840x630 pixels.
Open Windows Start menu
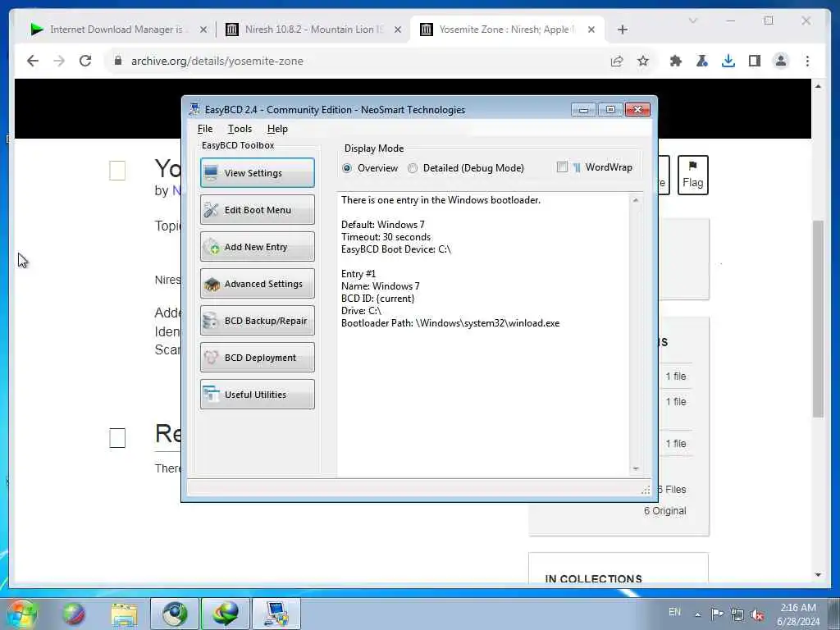[x=21, y=614]
